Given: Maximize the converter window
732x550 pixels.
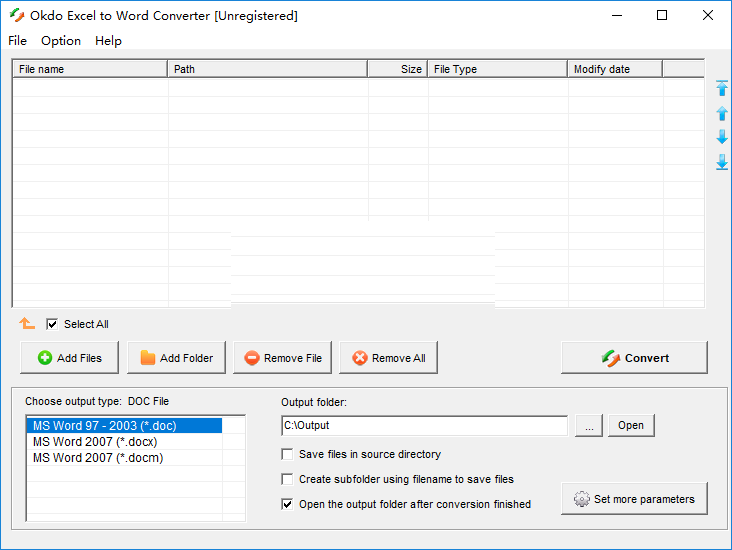Looking at the screenshot, I should [662, 15].
